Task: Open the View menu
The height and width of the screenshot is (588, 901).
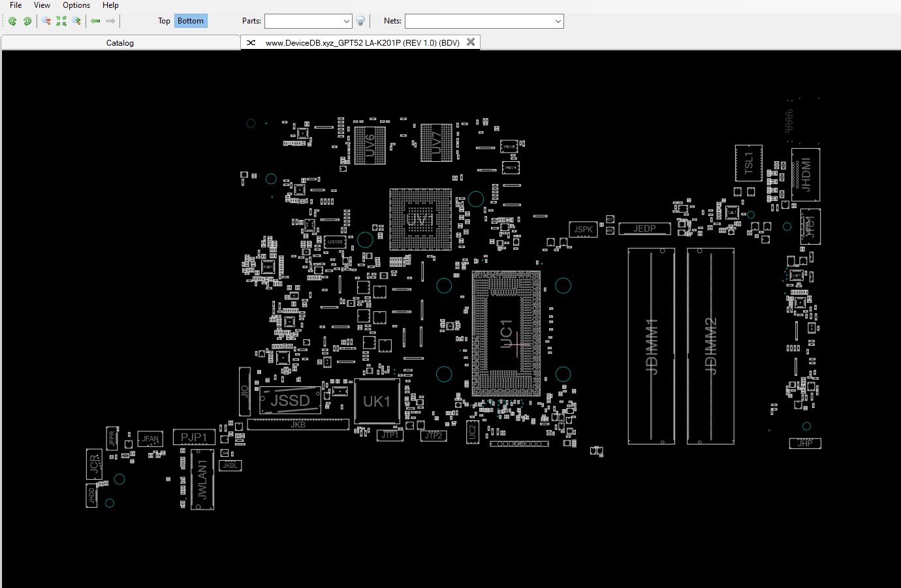Action: [x=42, y=5]
